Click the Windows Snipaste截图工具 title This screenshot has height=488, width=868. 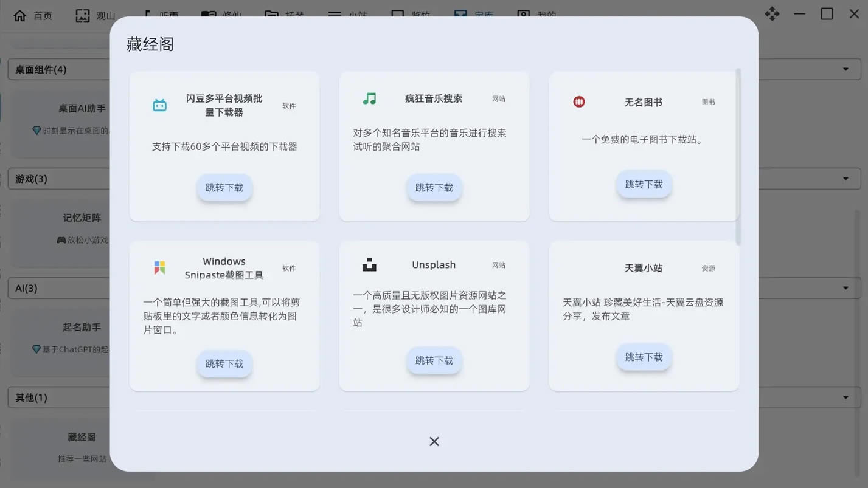click(x=224, y=268)
